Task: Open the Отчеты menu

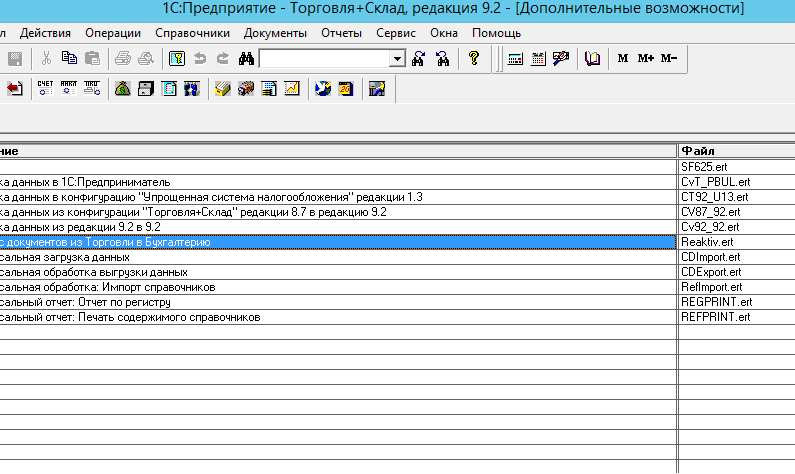Action: coord(341,33)
